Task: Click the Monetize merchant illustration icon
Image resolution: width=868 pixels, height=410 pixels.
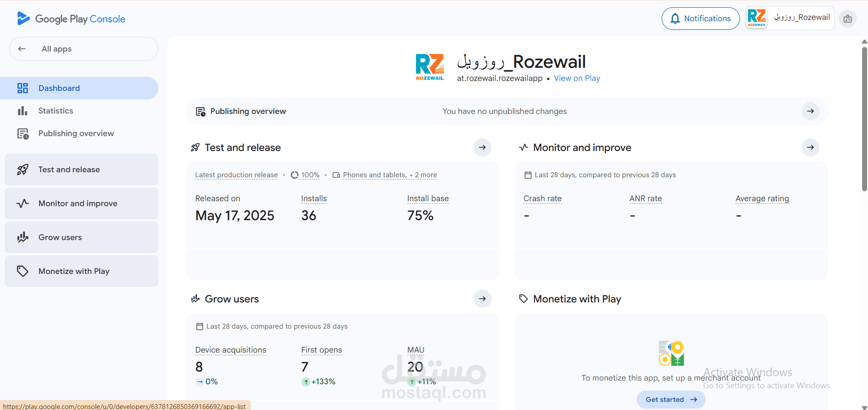Action: [x=671, y=353]
